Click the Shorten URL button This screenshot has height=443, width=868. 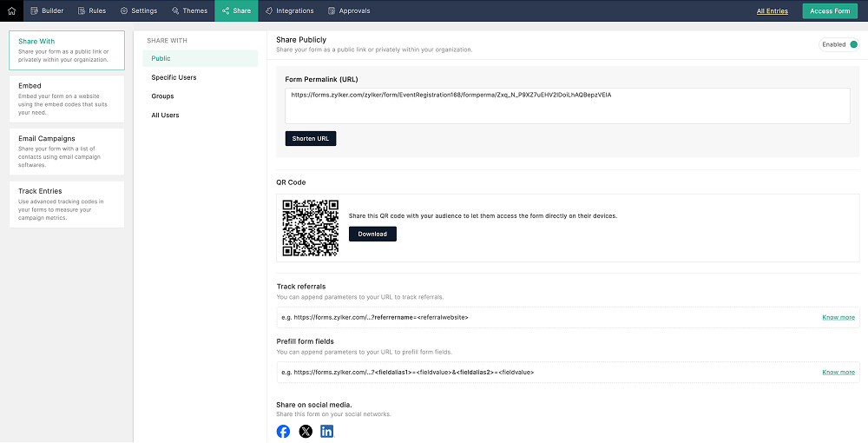[310, 138]
